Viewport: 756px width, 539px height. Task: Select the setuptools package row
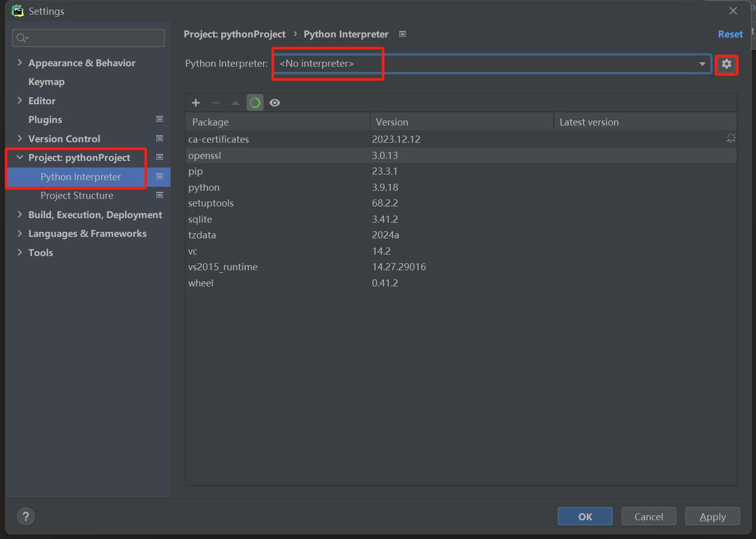pos(461,203)
